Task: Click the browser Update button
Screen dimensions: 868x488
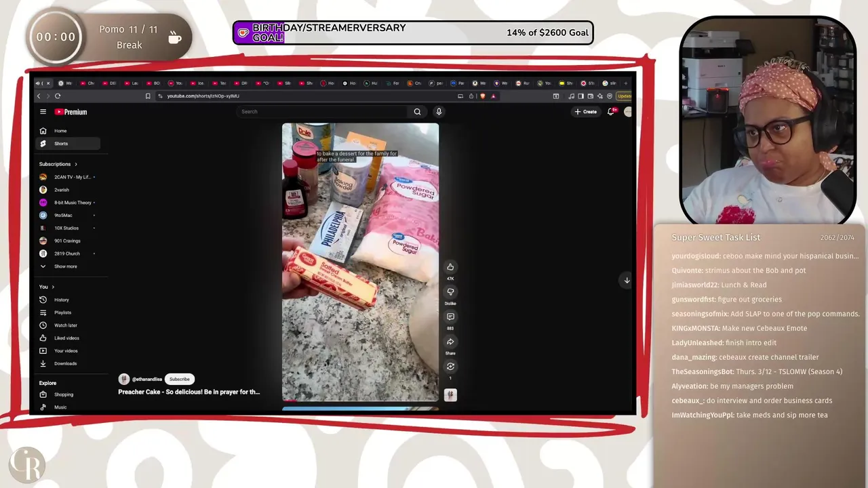Action: click(x=625, y=96)
